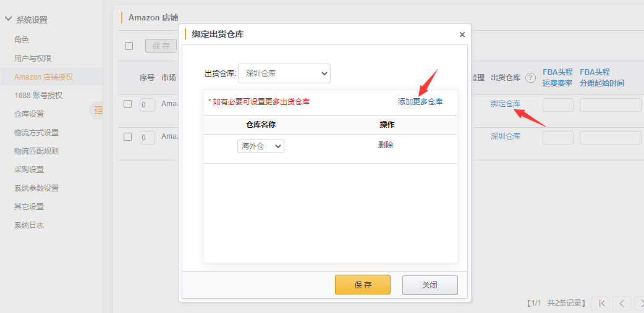Check the first Amazon store row checkbox
Screen dimensions: 644x313
(x=128, y=104)
